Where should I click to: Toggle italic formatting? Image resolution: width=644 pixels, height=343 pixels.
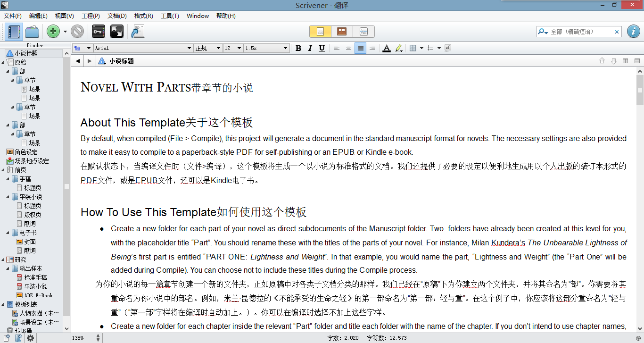pos(310,48)
